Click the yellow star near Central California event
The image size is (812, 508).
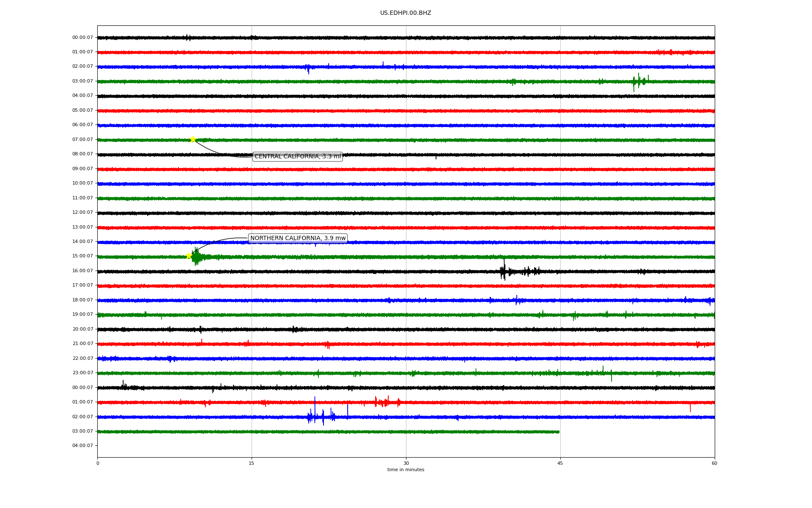193,139
